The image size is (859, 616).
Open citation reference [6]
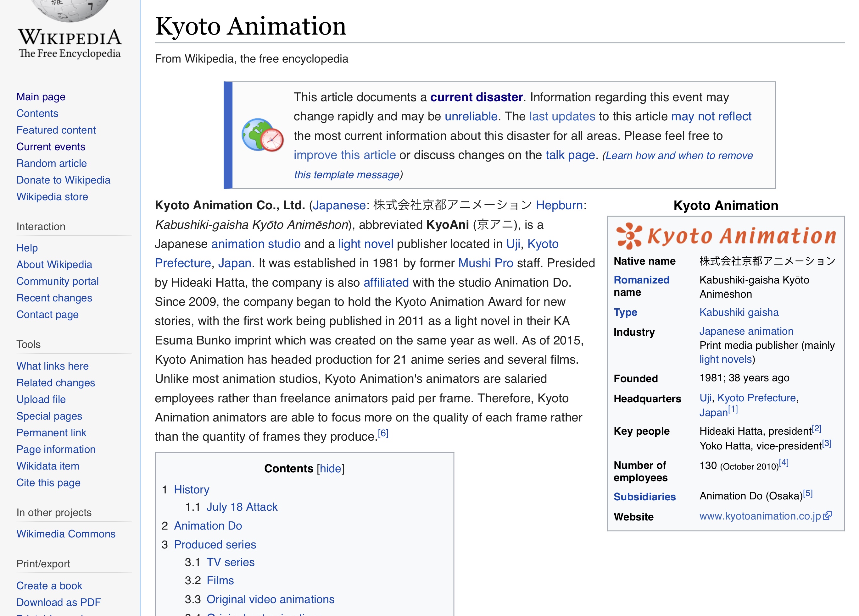[383, 433]
